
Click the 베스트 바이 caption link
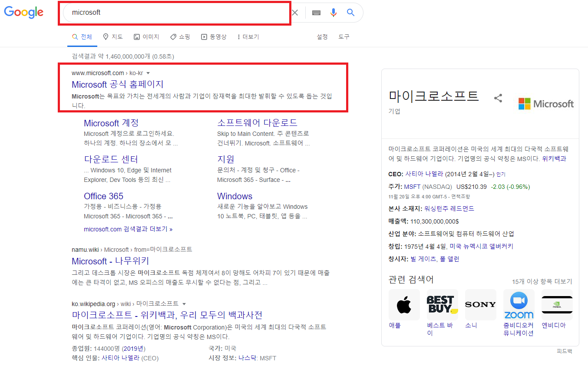pos(440,329)
